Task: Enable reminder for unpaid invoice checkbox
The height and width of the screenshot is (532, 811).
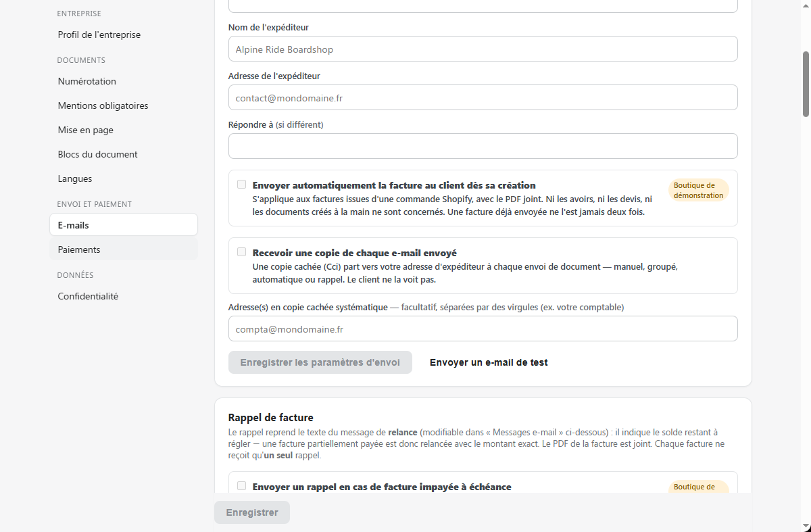Action: [241, 486]
